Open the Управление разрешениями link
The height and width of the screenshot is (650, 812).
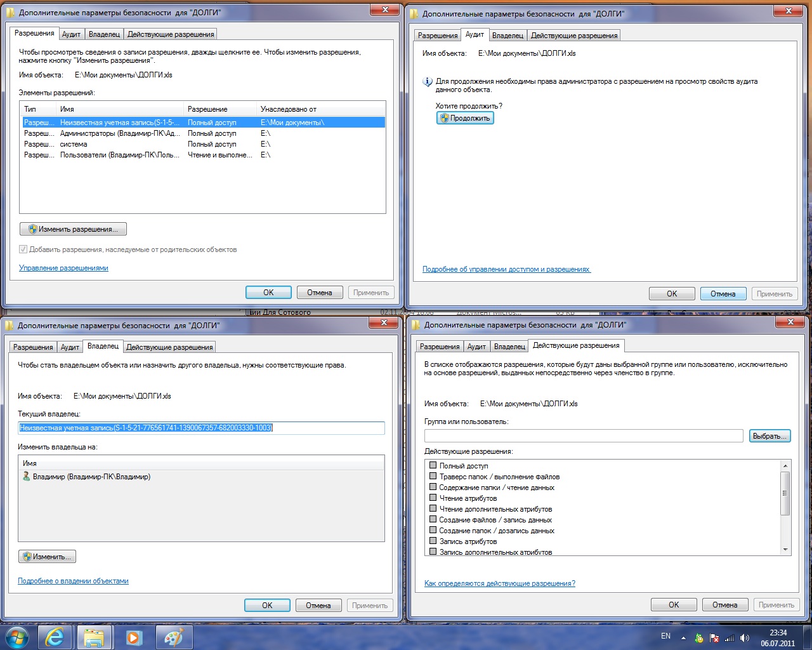[x=63, y=268]
